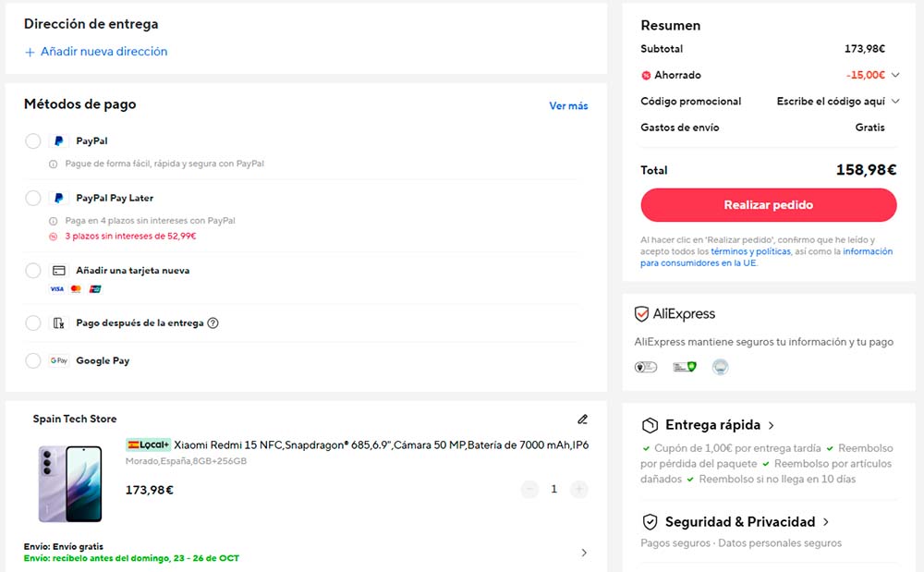Click Ver más payment methods link
The width and height of the screenshot is (924, 572).
[x=568, y=106]
